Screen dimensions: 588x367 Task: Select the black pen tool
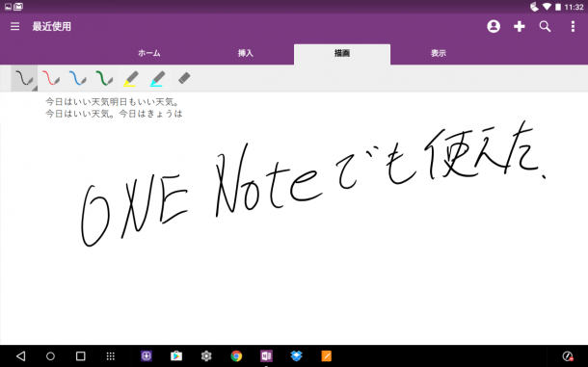point(24,78)
